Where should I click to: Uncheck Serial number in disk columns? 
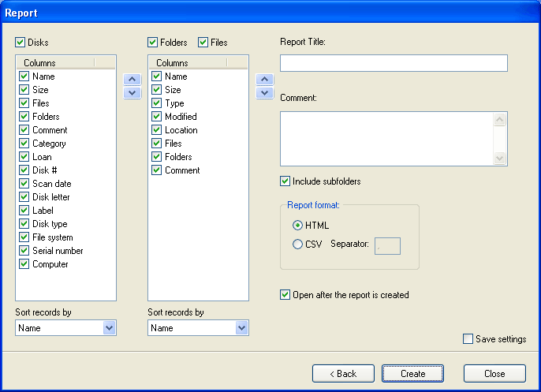(24, 251)
